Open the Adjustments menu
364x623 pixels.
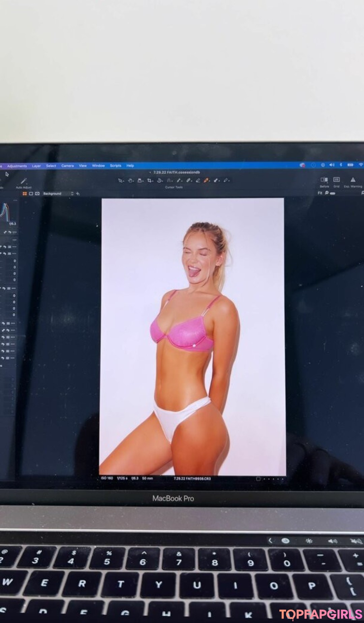tap(17, 166)
